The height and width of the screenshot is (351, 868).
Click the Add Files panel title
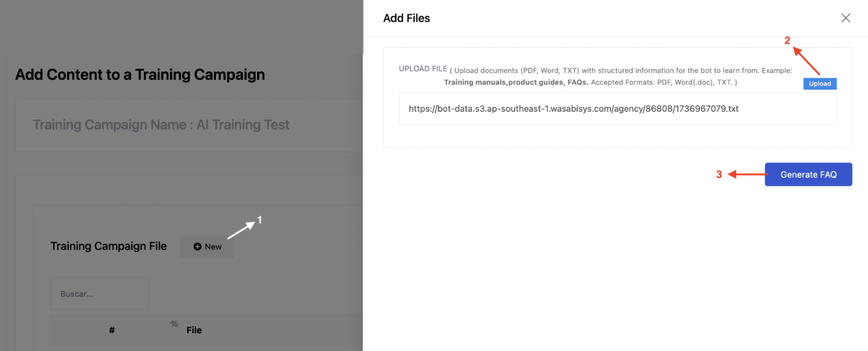pyautogui.click(x=406, y=18)
